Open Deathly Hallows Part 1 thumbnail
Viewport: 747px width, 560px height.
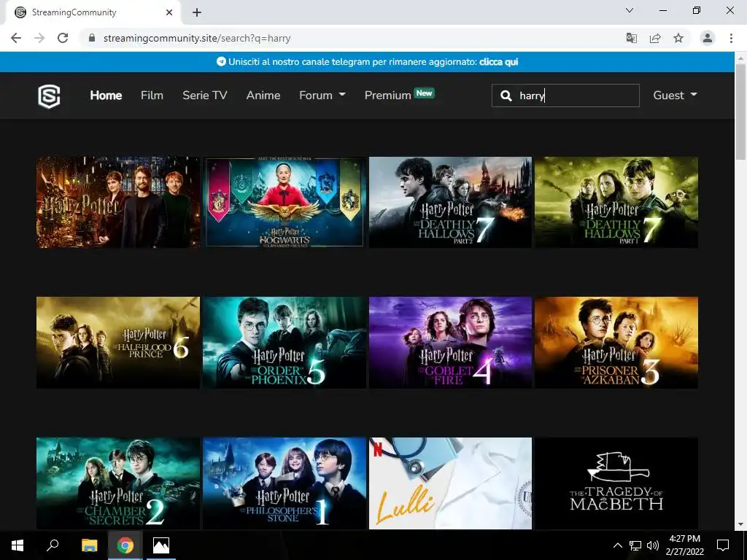tap(616, 202)
